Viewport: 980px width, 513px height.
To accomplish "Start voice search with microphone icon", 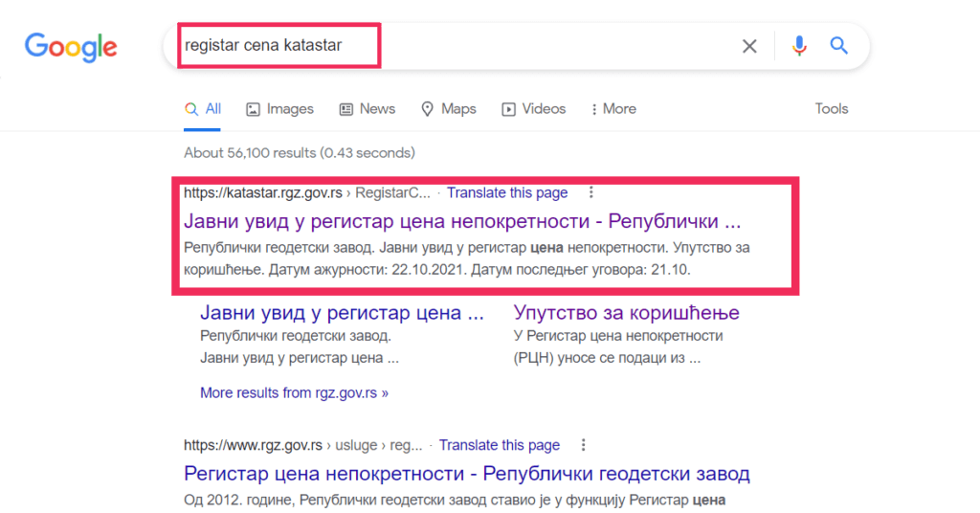I will tap(799, 46).
